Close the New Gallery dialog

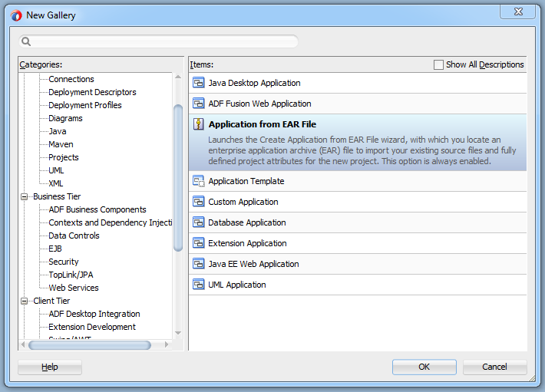[518, 12]
